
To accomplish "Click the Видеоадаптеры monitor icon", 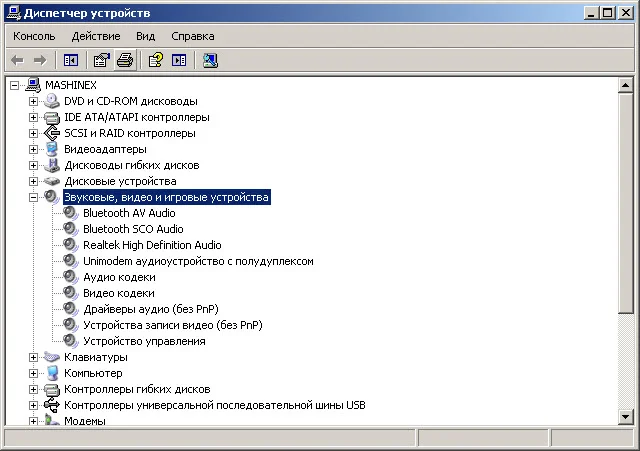I will point(52,149).
